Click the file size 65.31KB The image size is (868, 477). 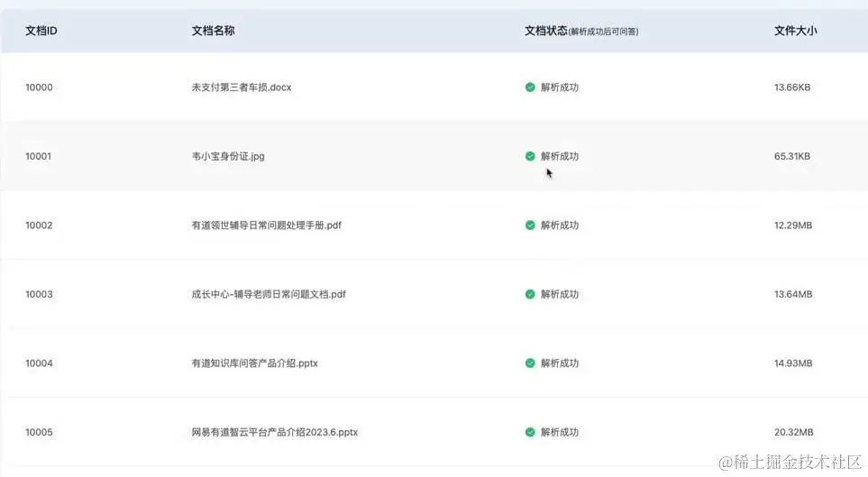[x=792, y=156]
